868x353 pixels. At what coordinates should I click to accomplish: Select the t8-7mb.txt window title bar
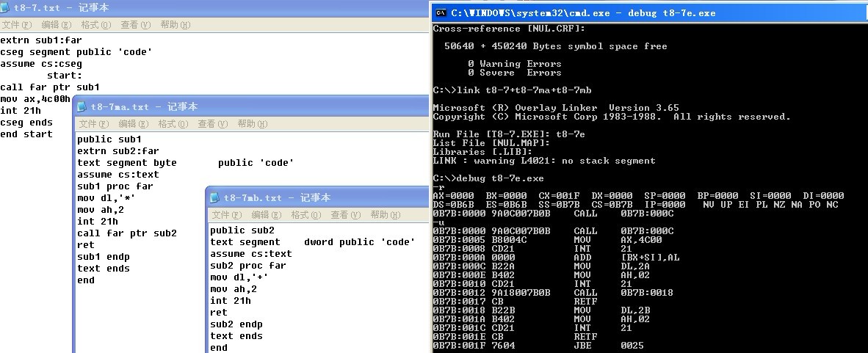(318, 197)
